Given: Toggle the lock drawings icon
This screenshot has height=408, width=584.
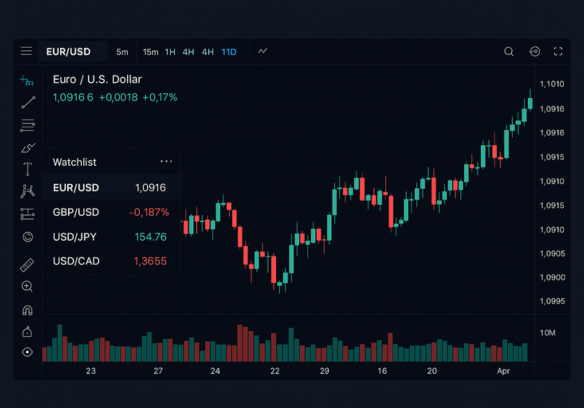Looking at the screenshot, I should (x=27, y=331).
